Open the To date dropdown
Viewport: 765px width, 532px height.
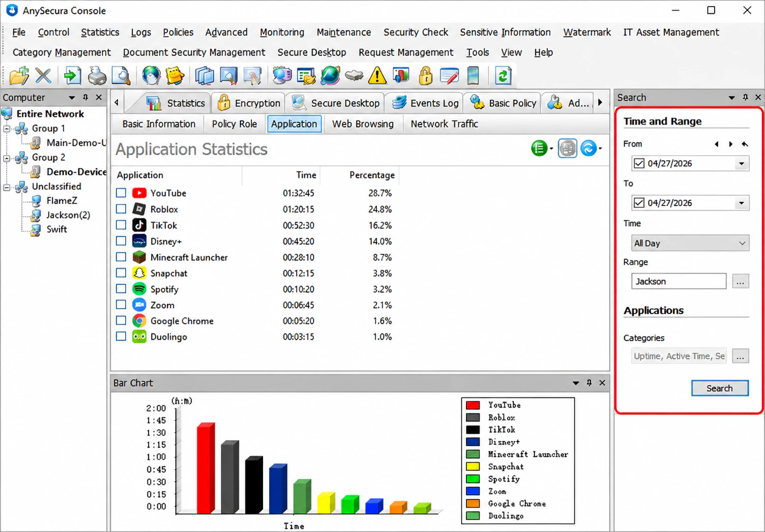coord(742,203)
